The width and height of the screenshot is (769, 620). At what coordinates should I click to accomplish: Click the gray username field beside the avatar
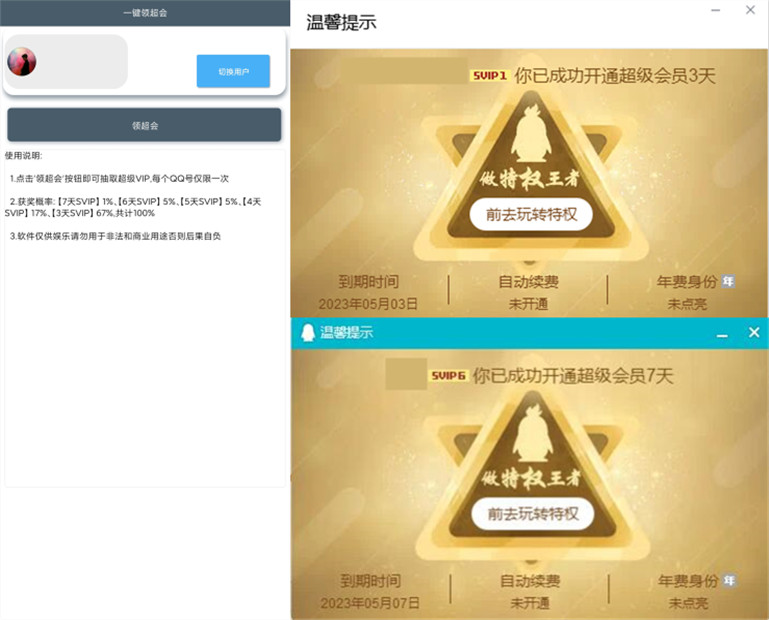(x=67, y=62)
